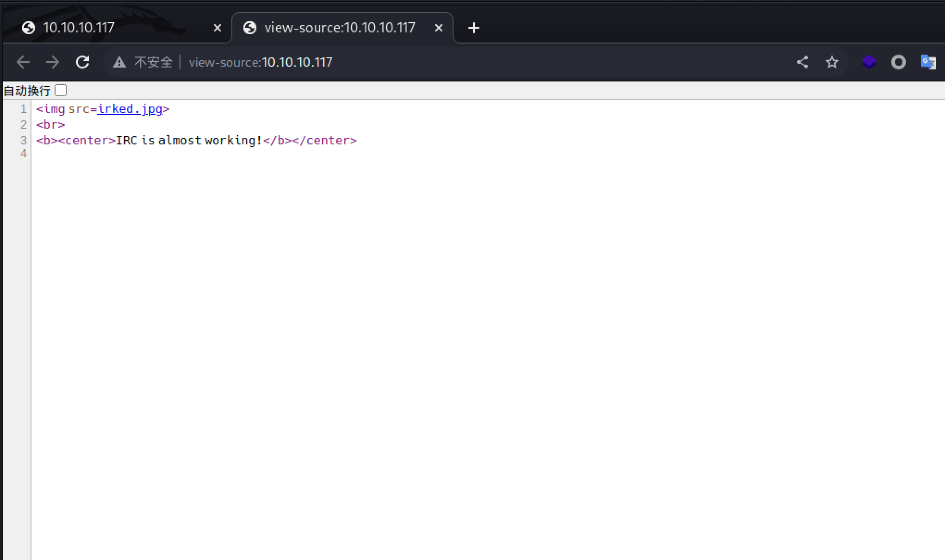This screenshot has height=560, width=945.
Task: Open the irked.jpg source link
Action: click(130, 109)
